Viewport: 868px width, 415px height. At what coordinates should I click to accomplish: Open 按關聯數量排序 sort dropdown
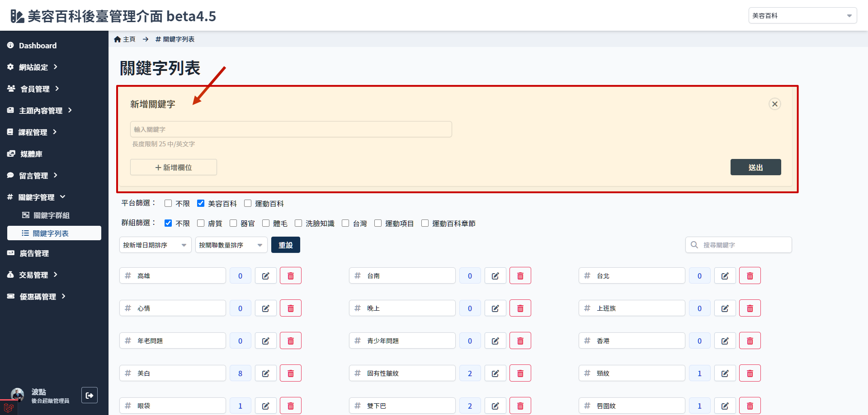coord(231,245)
